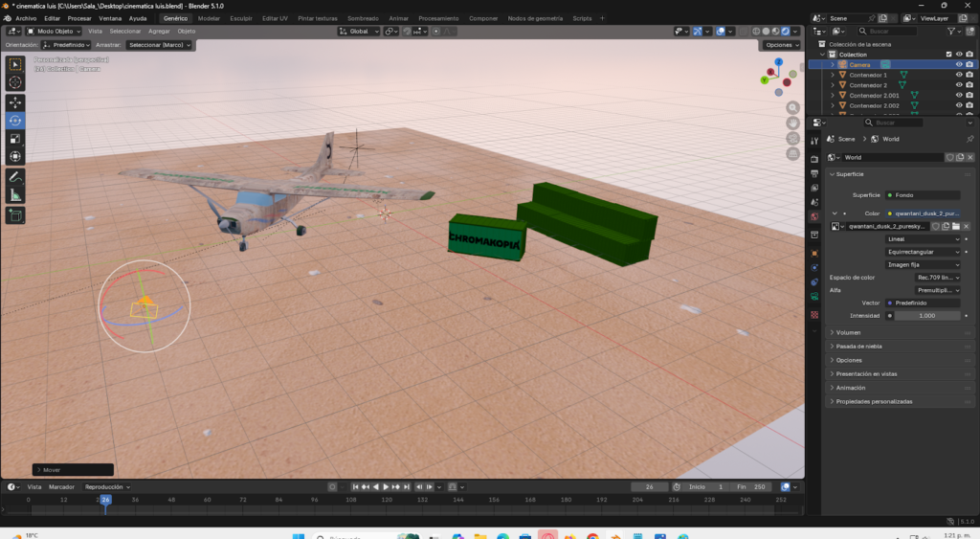Activate the Rotate tool

click(15, 121)
